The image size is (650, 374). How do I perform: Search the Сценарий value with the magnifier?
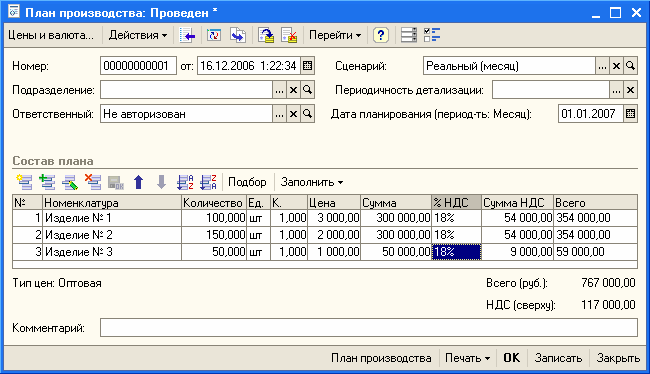tap(630, 66)
